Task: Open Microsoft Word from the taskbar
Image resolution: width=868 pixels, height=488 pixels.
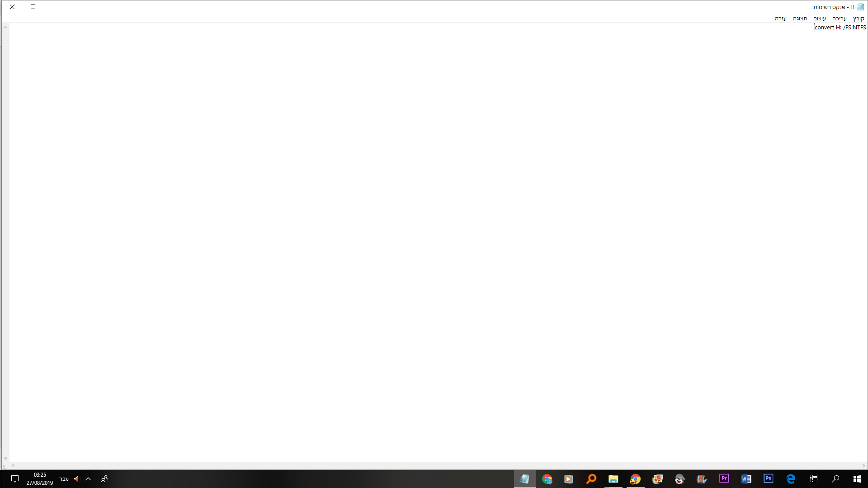Action: point(746,479)
